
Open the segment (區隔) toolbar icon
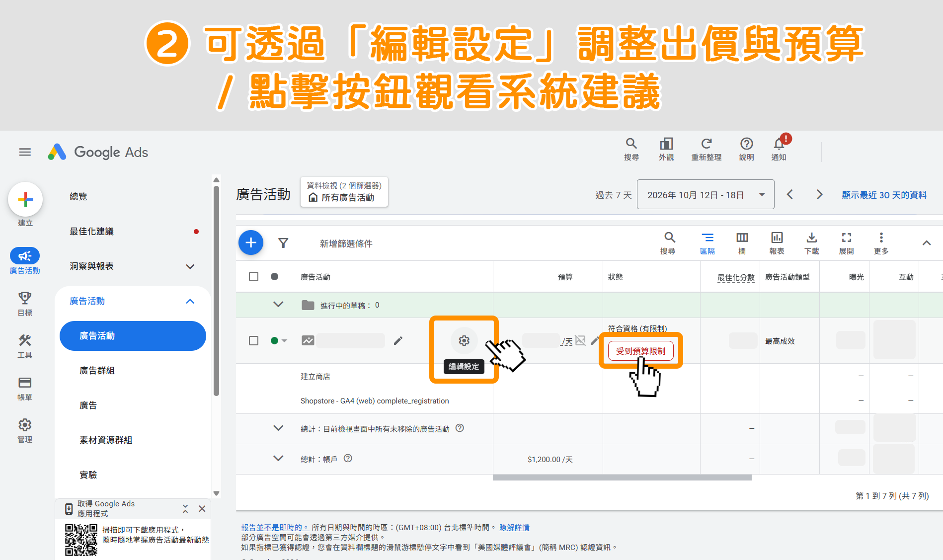pos(707,243)
